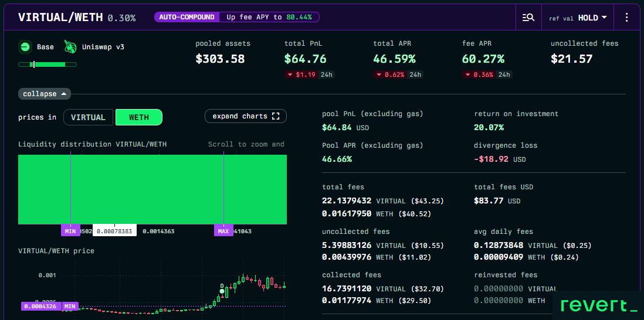Click the deposit marker D on price chart
This screenshot has width=644, height=320.
pos(222,291)
